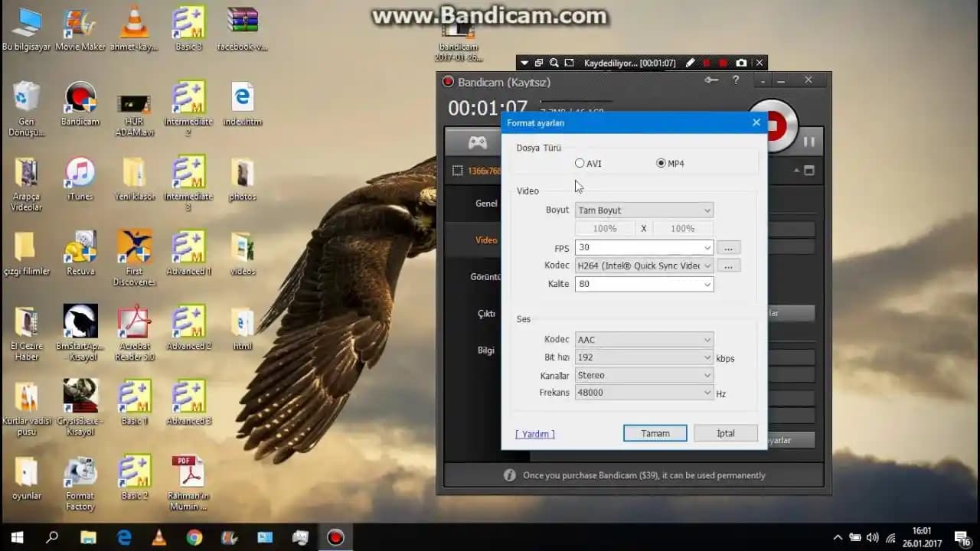The image size is (980, 551).
Task: Select the Format Factory desktop shortcut
Action: click(80, 484)
